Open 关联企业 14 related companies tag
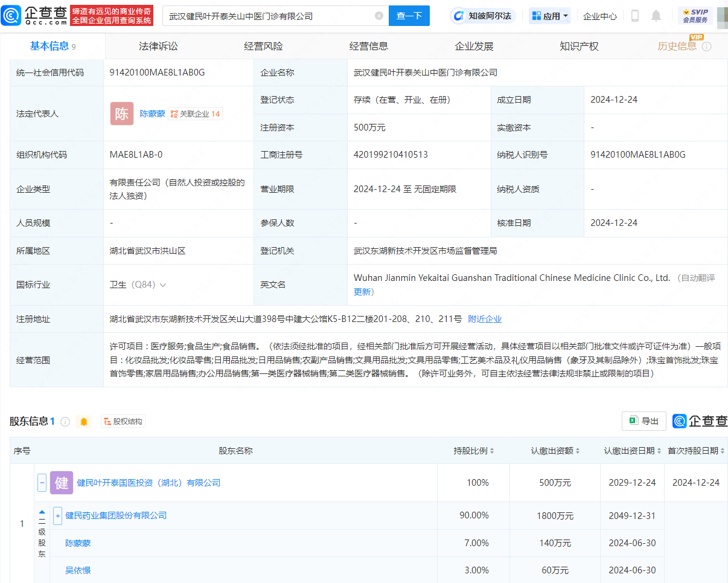 pos(195,114)
